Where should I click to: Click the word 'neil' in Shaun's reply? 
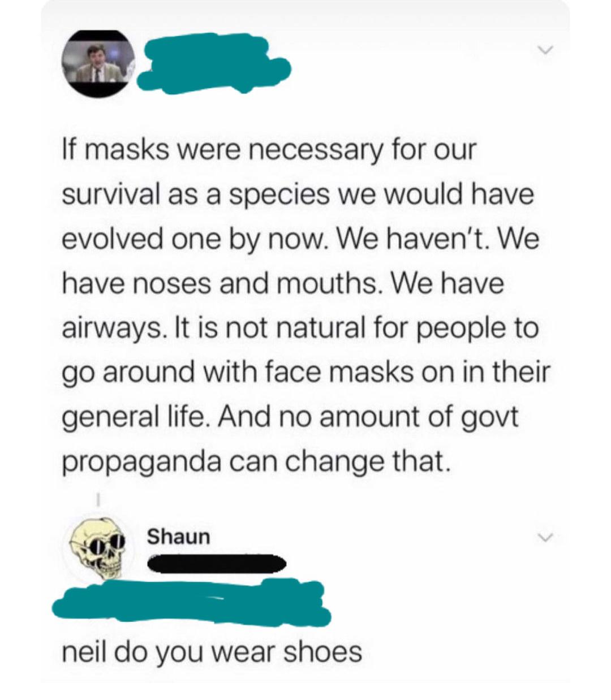coord(84,653)
